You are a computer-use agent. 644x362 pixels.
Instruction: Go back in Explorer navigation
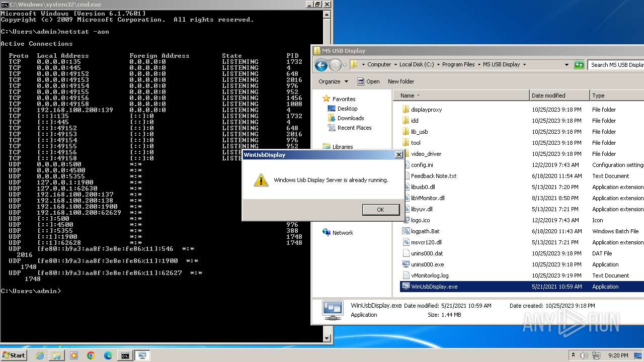coord(321,65)
